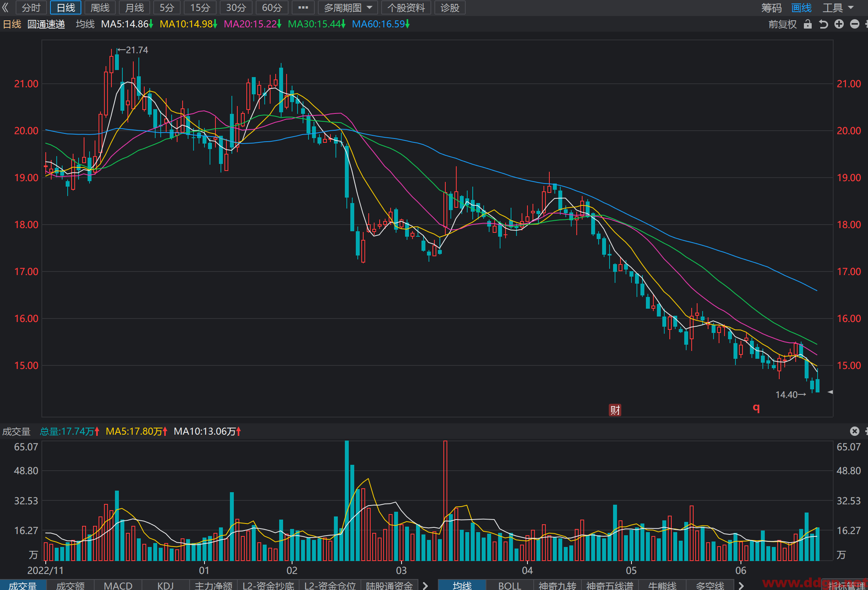
Task: Select the 日线 daily chart tab
Action: (x=66, y=7)
